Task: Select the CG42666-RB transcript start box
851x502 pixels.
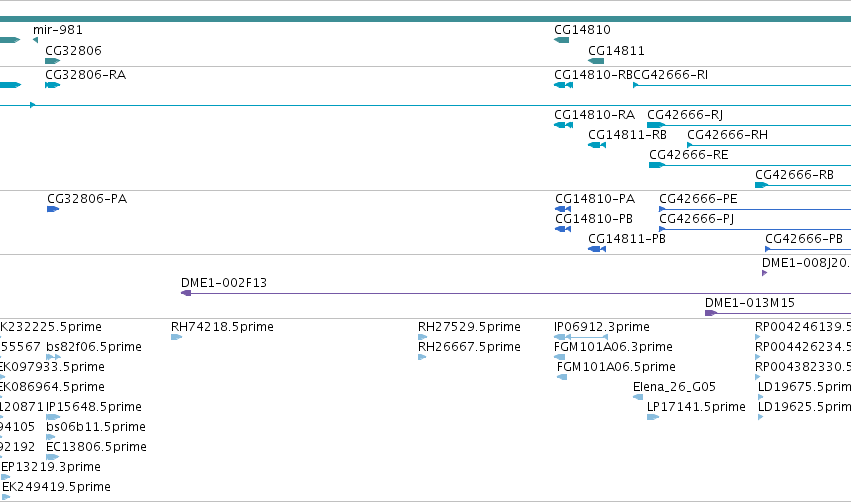Action: pyautogui.click(x=761, y=185)
